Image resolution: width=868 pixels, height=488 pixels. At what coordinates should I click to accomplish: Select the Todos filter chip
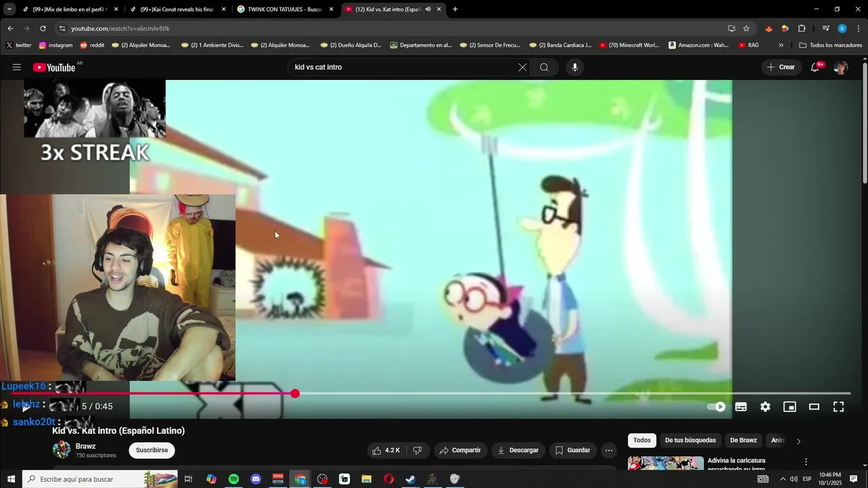click(642, 441)
